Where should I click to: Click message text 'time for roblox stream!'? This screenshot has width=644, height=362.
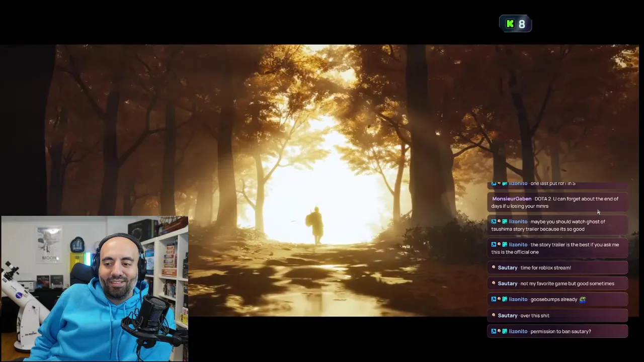[545, 267]
